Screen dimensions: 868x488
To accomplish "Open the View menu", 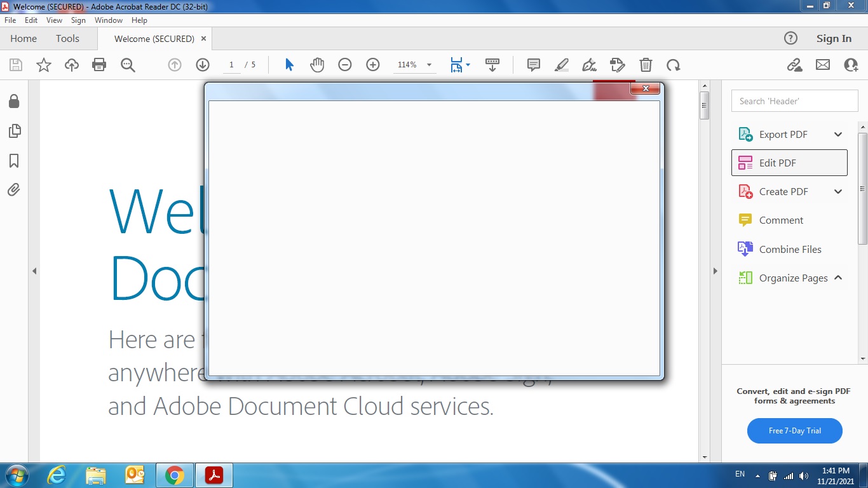I will coord(54,20).
